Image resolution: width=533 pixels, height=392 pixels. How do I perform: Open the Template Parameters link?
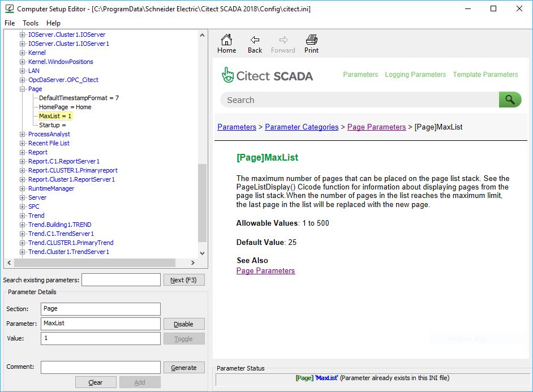(x=485, y=75)
